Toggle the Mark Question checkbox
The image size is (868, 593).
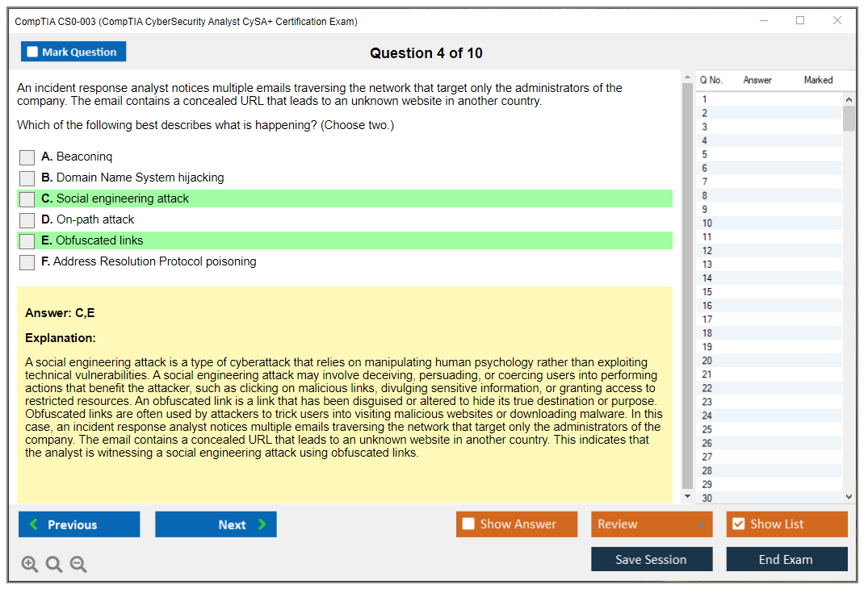(x=33, y=52)
